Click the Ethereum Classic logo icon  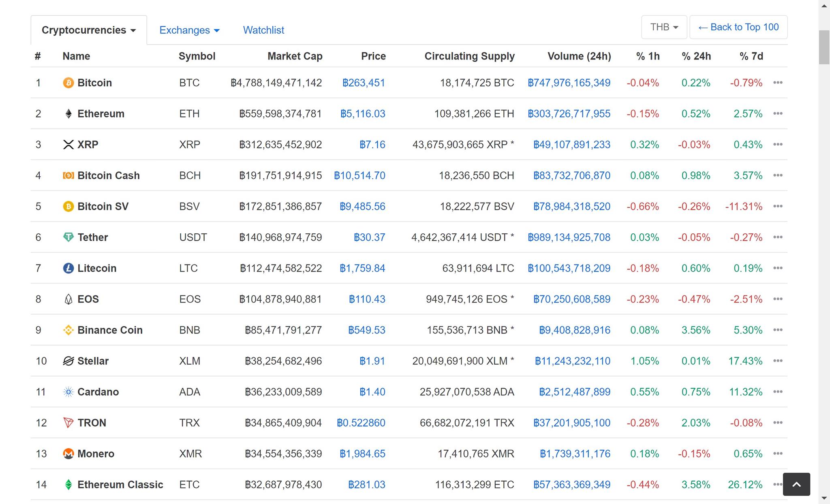click(68, 485)
